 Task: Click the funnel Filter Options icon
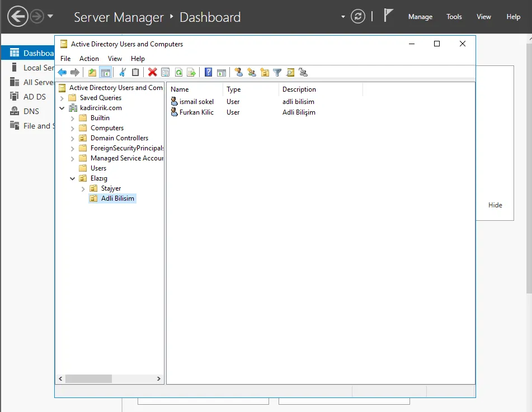point(277,72)
